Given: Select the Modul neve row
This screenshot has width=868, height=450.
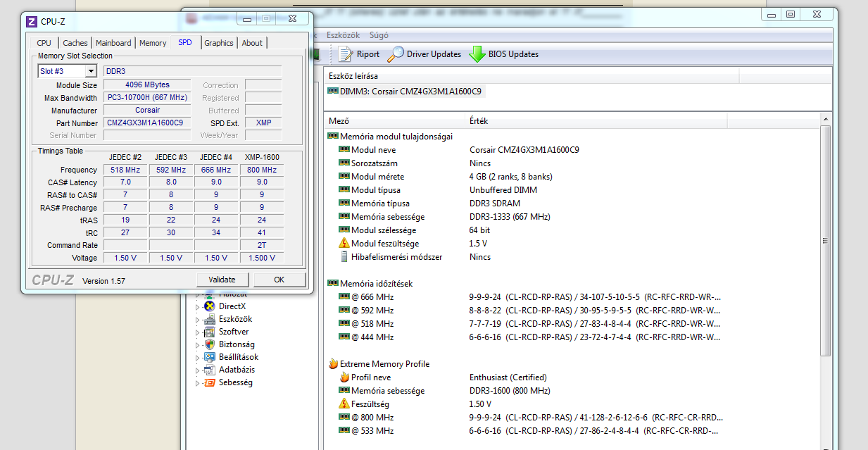Looking at the screenshot, I should 572,150.
